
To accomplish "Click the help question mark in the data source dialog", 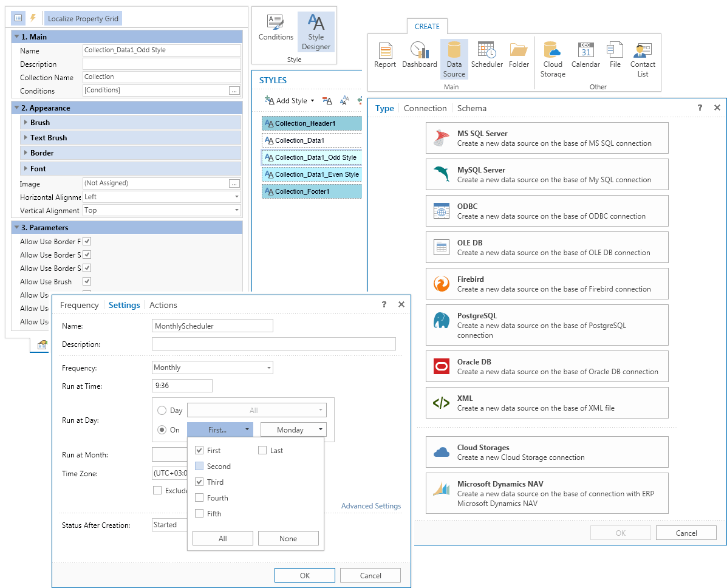I will (x=700, y=108).
